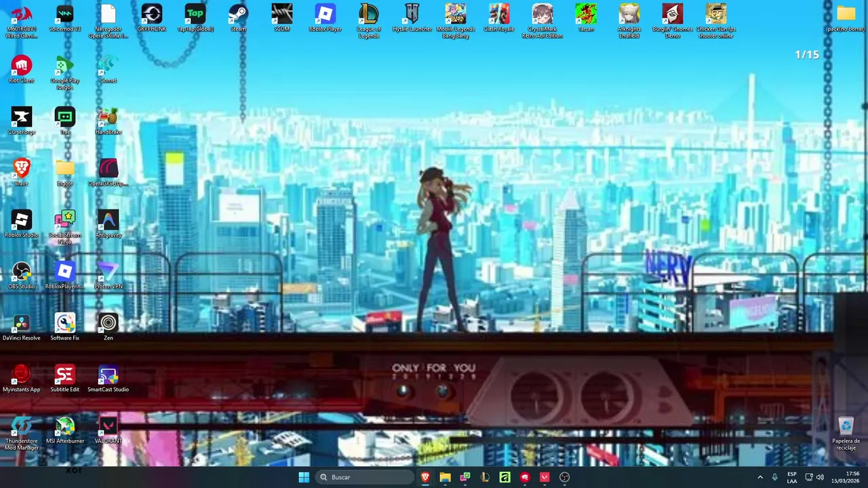Select the MSI Afterburner desktop icon
Viewport: 868px width, 488px height.
click(65, 431)
